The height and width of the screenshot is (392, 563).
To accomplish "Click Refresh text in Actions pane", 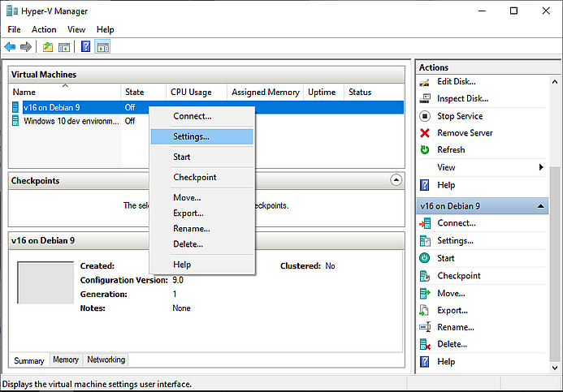I will pyautogui.click(x=451, y=149).
